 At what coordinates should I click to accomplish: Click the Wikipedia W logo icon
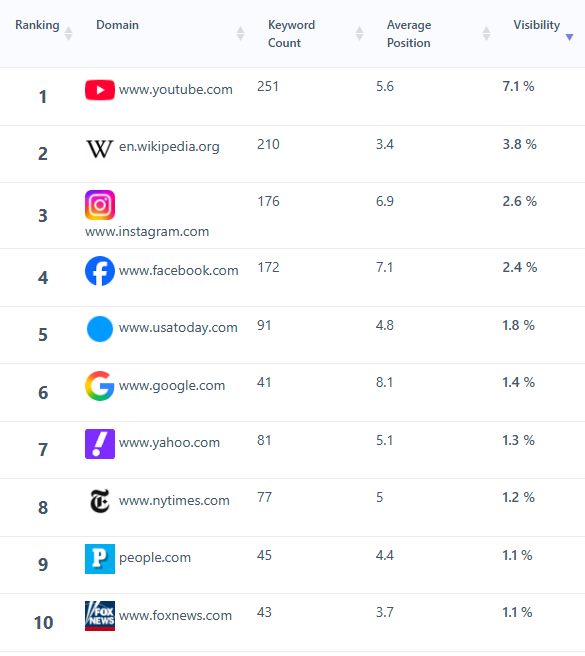100,149
